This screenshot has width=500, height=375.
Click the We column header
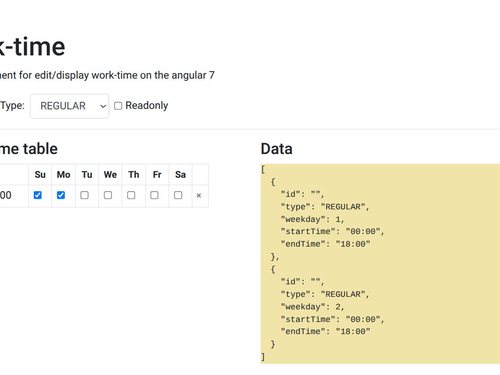click(110, 175)
